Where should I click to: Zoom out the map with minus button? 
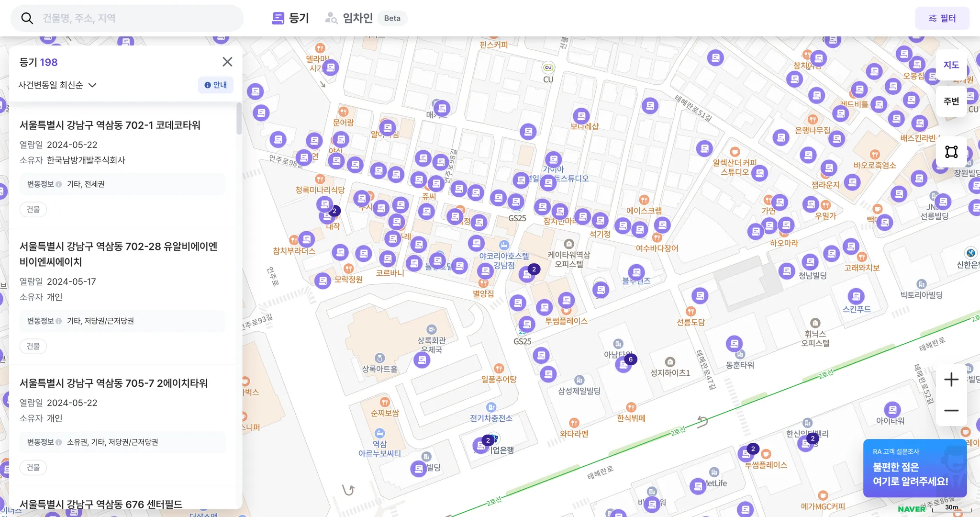pyautogui.click(x=951, y=411)
